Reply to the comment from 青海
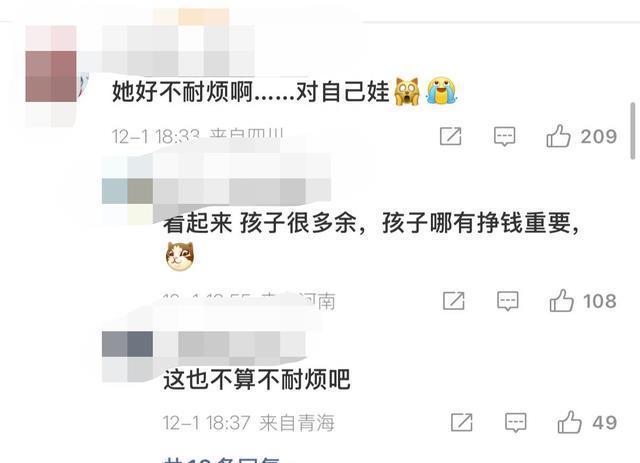 516,423
